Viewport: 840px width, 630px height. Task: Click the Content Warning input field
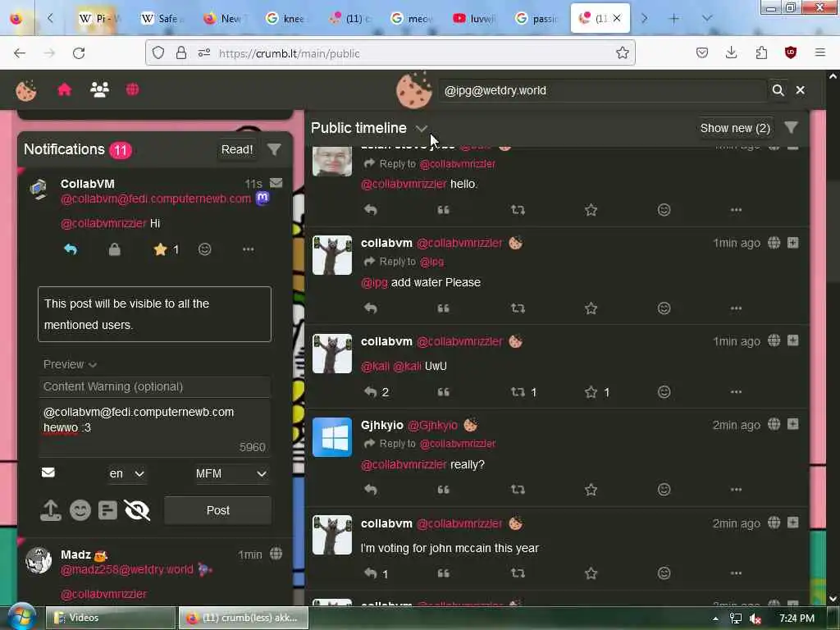(x=154, y=386)
